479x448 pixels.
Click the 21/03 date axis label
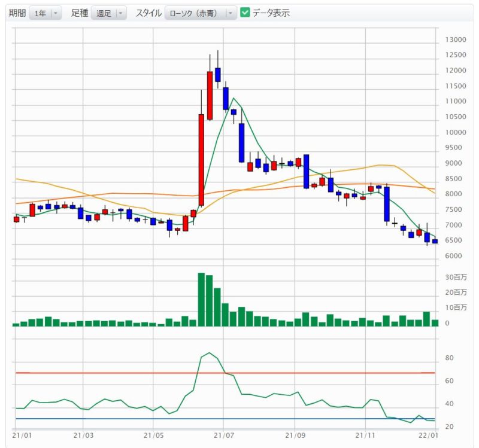coord(83,435)
